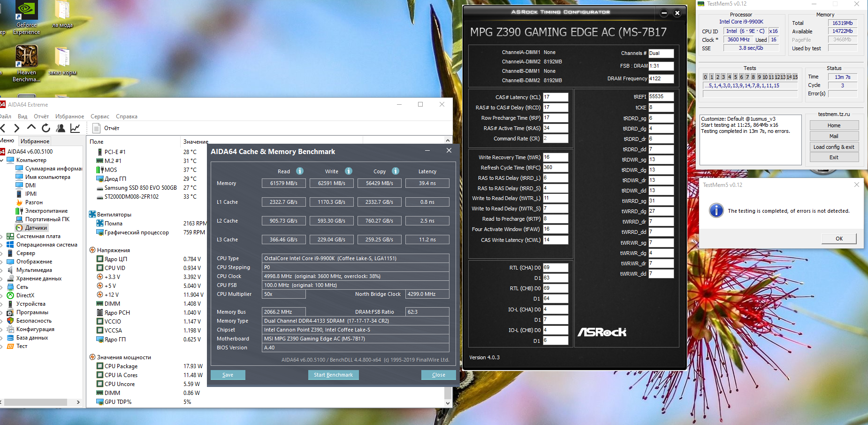Open the graph icon in AIDA64 toolbar
Viewport: 868px width, 425px height.
pos(75,128)
